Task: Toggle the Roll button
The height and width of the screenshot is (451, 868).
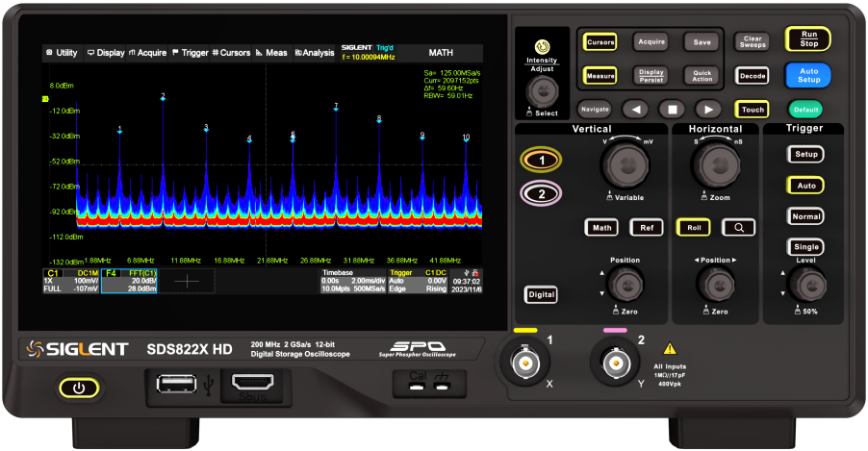Action: 694,228
